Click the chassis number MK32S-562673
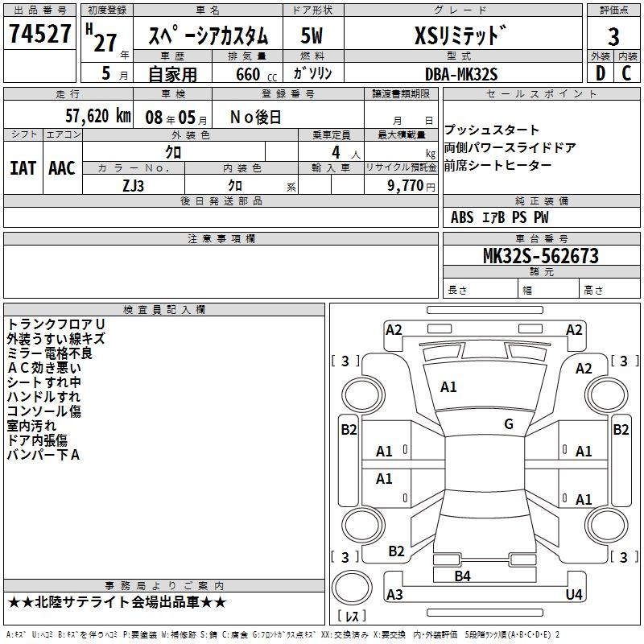The width and height of the screenshot is (644, 644). pos(540,257)
